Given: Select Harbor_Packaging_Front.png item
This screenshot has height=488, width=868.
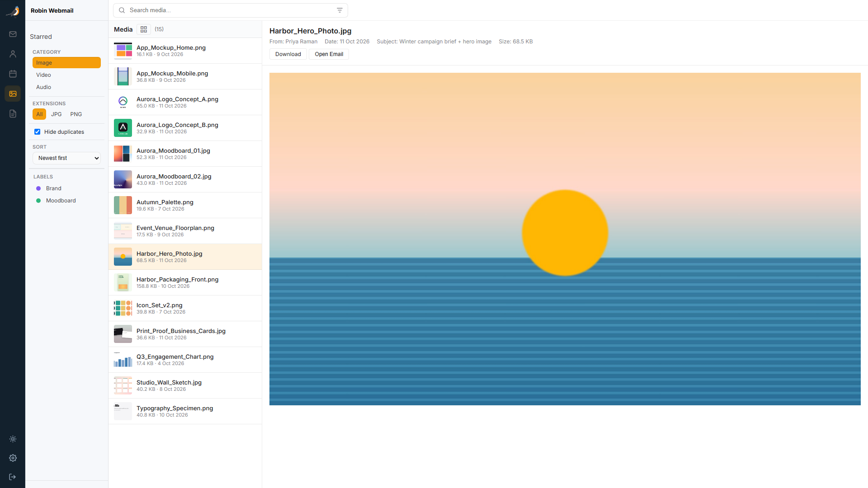Looking at the screenshot, I should 185,282.
